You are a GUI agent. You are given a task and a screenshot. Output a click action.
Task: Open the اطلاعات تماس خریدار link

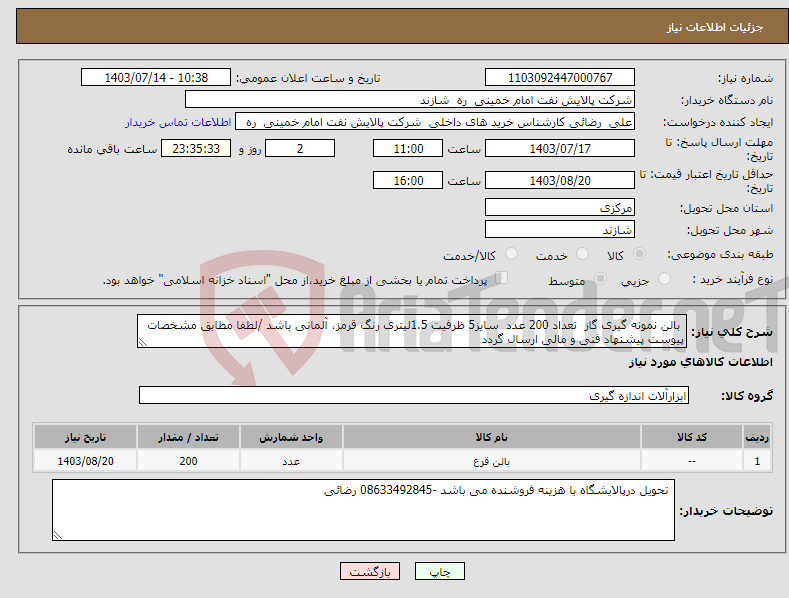coord(178,122)
